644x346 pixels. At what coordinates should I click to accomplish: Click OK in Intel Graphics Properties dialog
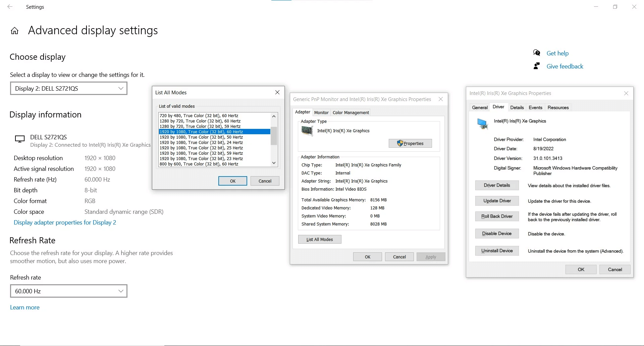(x=581, y=269)
